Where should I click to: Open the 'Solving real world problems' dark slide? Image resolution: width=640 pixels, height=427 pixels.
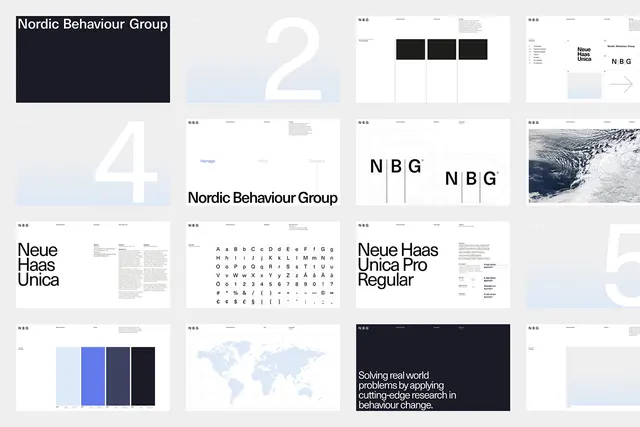click(433, 368)
